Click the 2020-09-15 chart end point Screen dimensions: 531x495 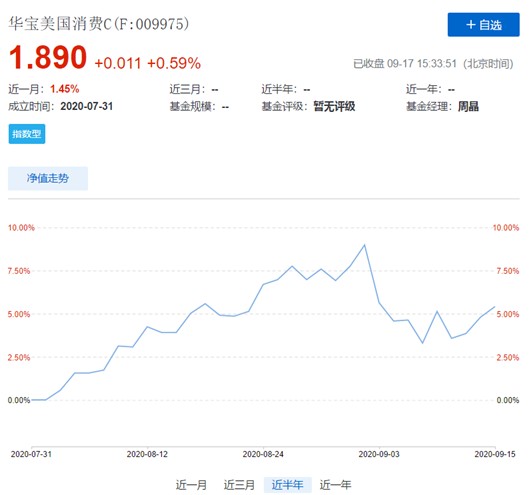coord(495,307)
